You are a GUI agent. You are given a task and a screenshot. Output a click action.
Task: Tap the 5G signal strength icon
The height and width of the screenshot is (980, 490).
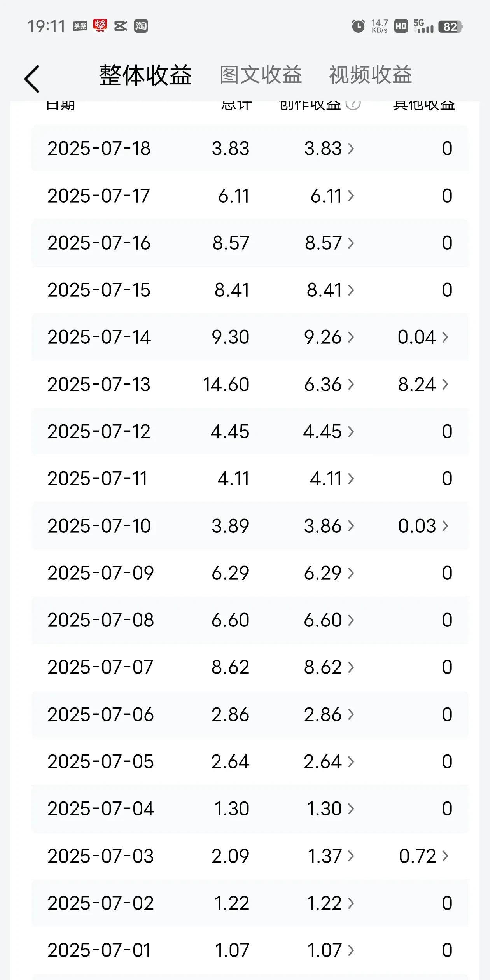click(423, 26)
